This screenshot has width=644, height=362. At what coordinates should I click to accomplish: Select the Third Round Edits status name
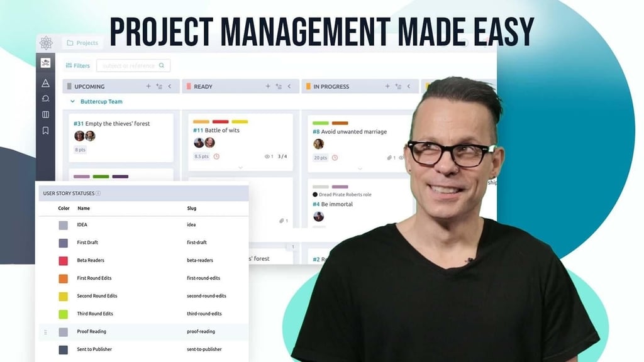pyautogui.click(x=95, y=314)
